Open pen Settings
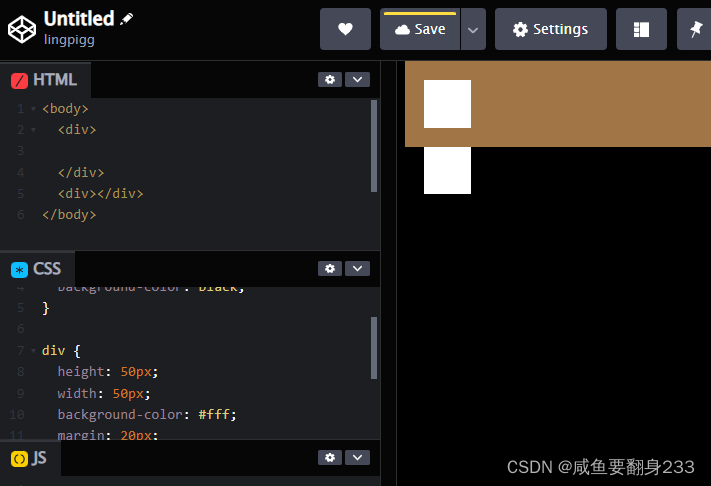This screenshot has width=711, height=486. tap(550, 29)
